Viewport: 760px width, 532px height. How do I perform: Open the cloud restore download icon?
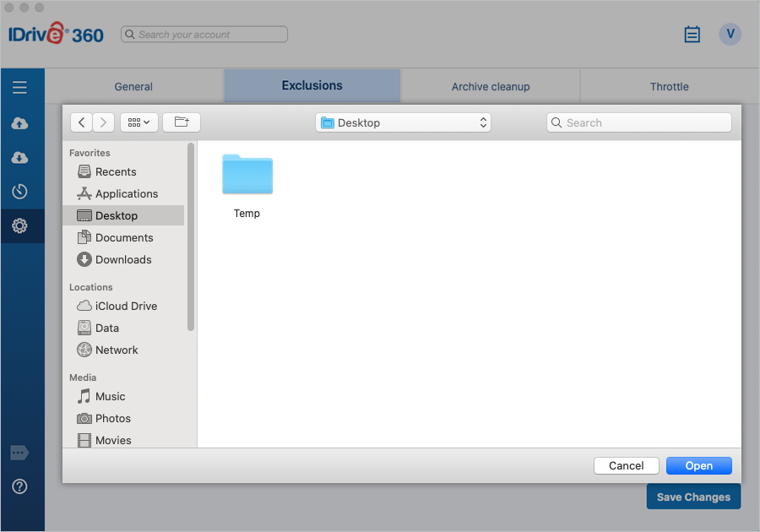19,157
